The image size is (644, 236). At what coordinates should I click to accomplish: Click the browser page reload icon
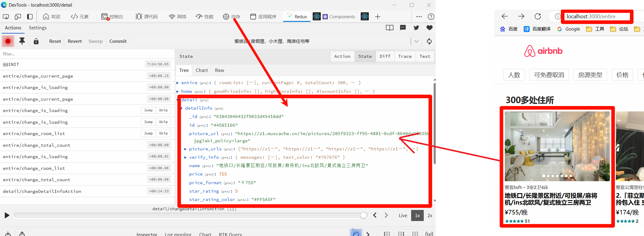coord(538,16)
